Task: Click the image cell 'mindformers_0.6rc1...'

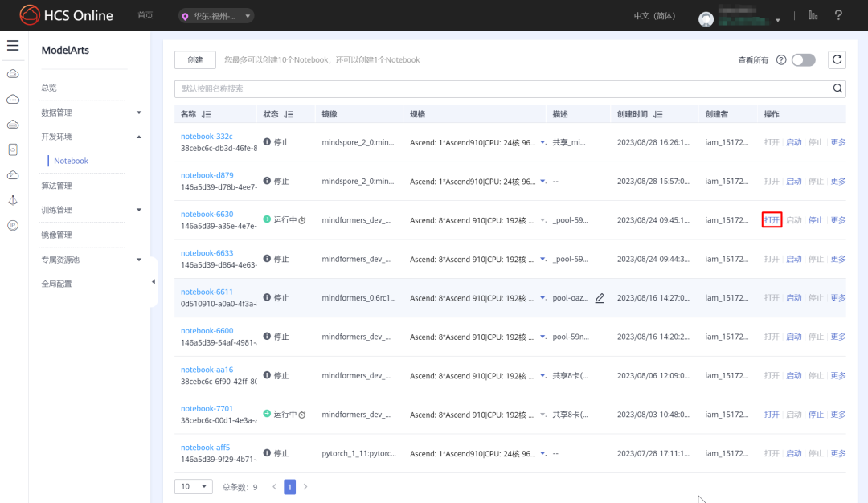Action: pos(358,298)
